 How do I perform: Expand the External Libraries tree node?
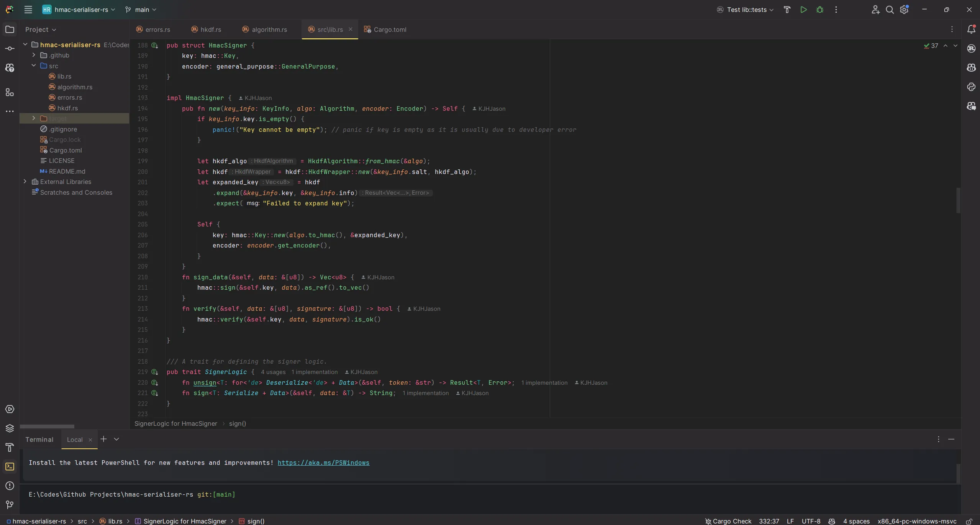pos(24,182)
